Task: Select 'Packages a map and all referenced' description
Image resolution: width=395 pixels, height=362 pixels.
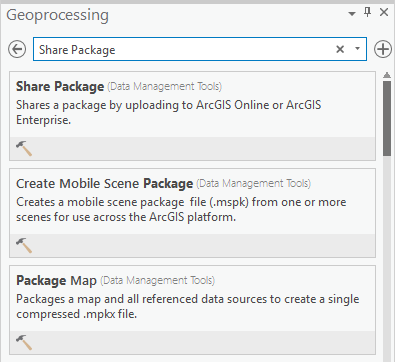Action: 188,306
